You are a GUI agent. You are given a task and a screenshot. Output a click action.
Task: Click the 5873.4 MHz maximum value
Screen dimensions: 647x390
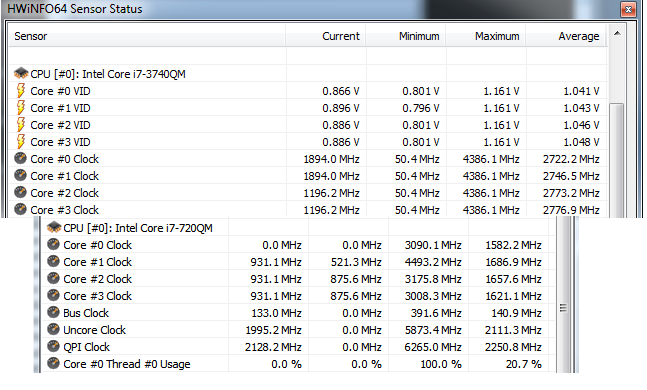pos(433,330)
